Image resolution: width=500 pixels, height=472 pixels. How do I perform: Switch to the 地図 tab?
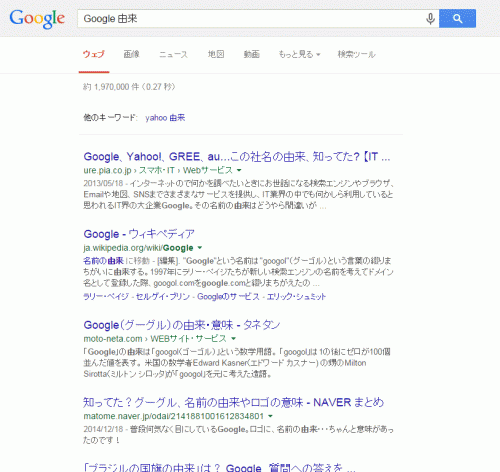tap(216, 54)
